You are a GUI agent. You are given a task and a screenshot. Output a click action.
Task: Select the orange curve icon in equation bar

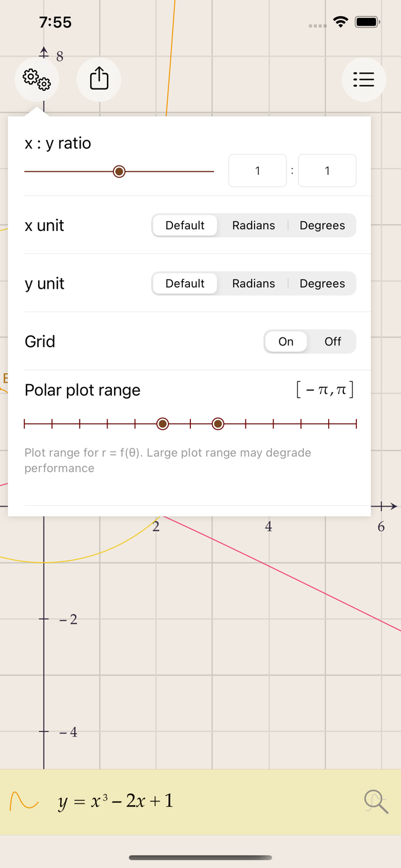(24, 801)
